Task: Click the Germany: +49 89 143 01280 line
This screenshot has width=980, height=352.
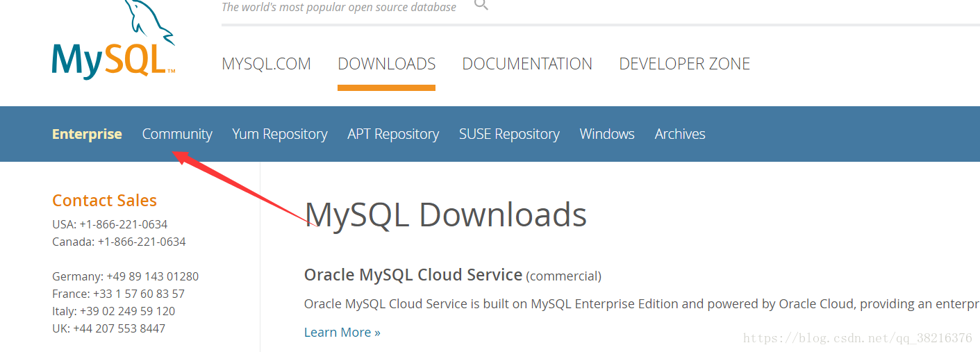Action: click(125, 276)
